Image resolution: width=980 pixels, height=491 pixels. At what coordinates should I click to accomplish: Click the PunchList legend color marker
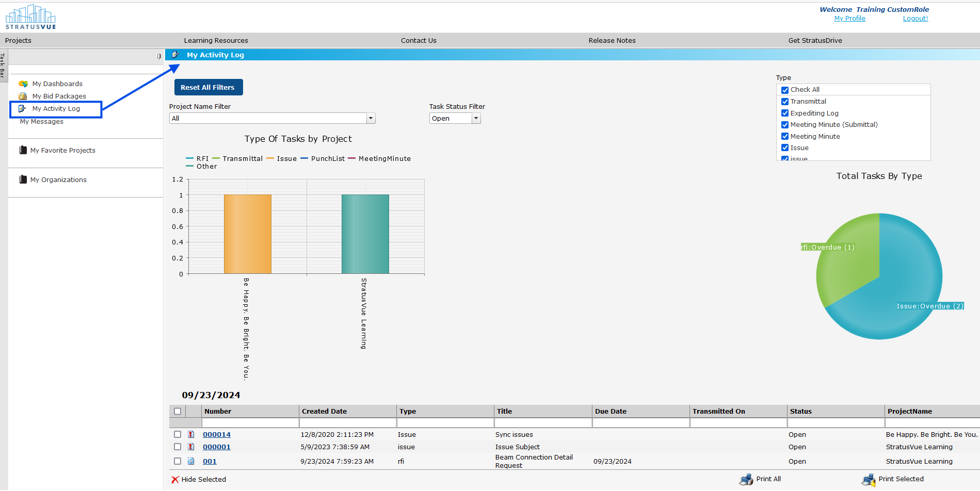(304, 158)
